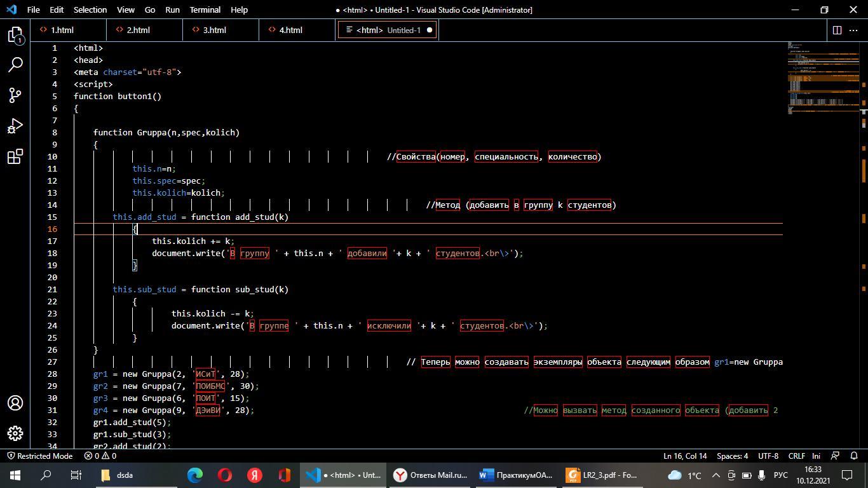Open the feedback icon in status bar
The image size is (868, 488).
(x=836, y=456)
